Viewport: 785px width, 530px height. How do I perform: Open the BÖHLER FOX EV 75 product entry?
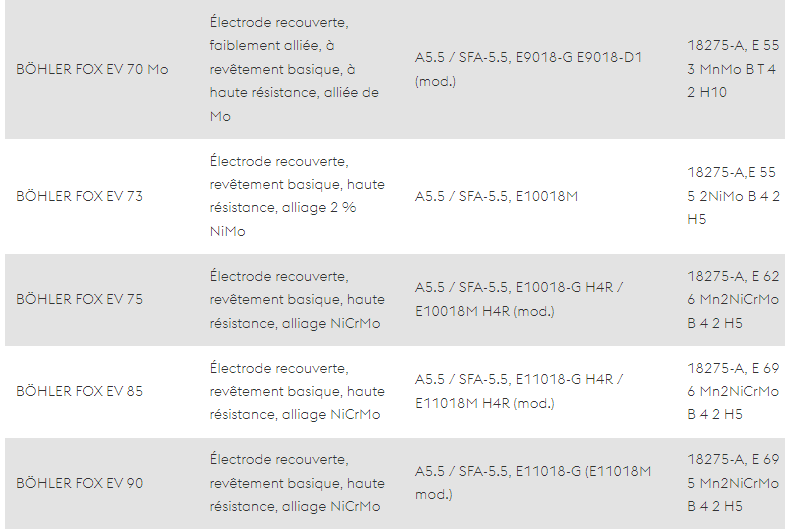tap(79, 299)
